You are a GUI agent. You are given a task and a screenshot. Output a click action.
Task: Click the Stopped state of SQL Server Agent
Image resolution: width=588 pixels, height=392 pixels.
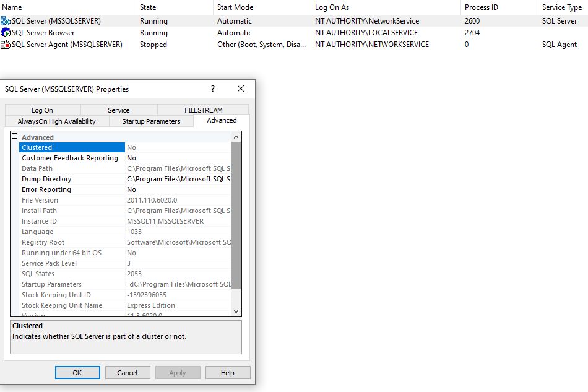click(153, 44)
